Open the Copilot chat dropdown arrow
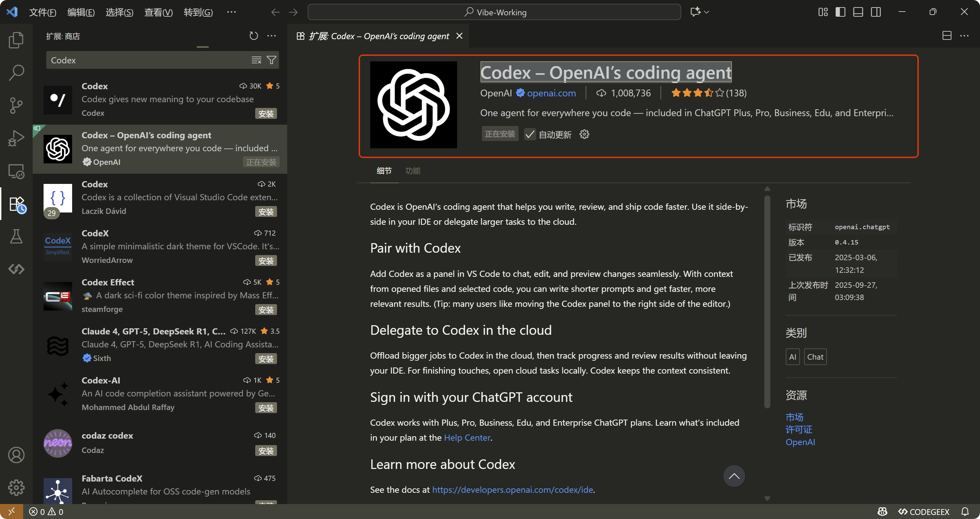980x519 pixels. (x=706, y=12)
